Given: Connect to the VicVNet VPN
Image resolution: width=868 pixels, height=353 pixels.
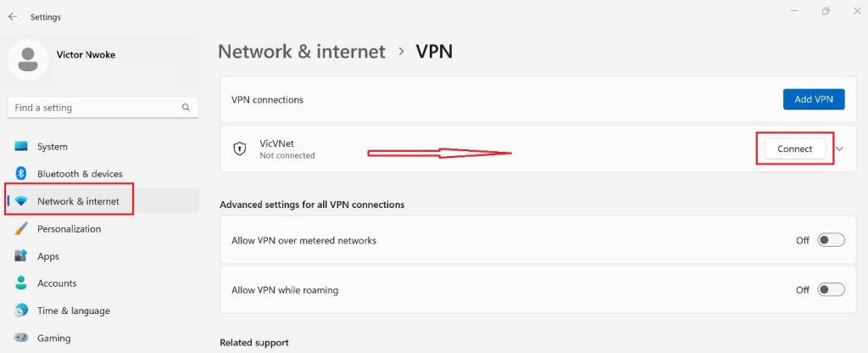Looking at the screenshot, I should 794,148.
